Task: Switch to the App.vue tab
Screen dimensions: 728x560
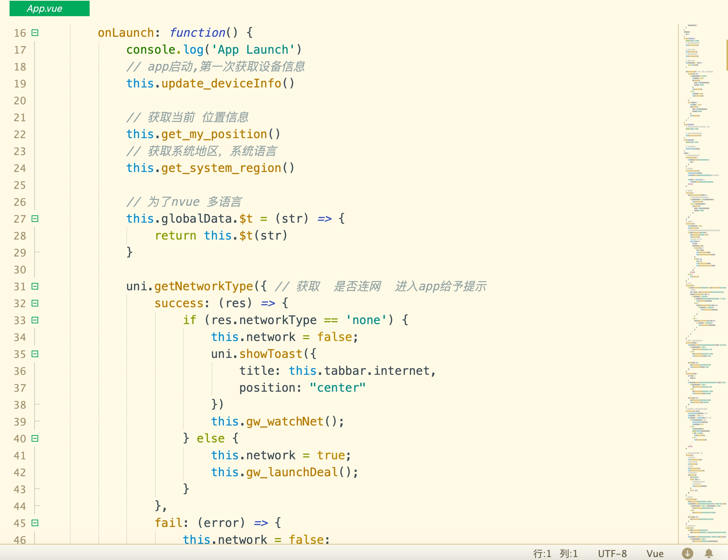Action: (49, 8)
